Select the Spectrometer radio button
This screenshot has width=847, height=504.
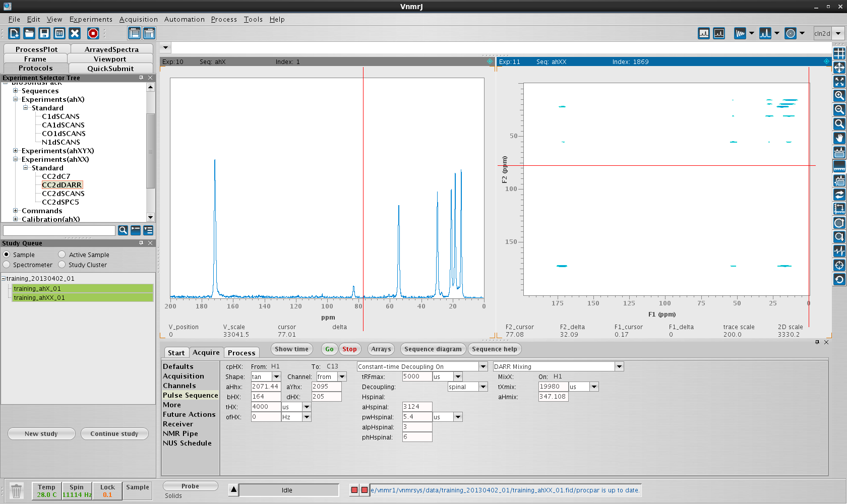[7, 265]
